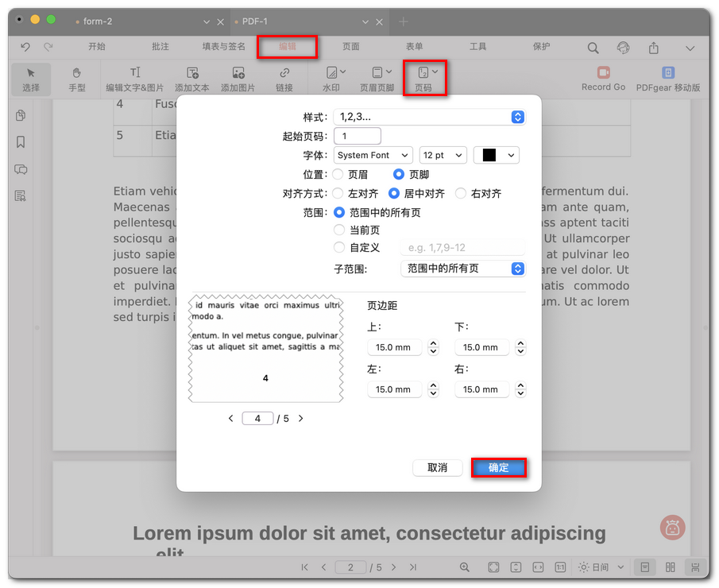Viewport: 719px width, 588px height.
Task: Click the customer support headset icon
Action: 623,47
